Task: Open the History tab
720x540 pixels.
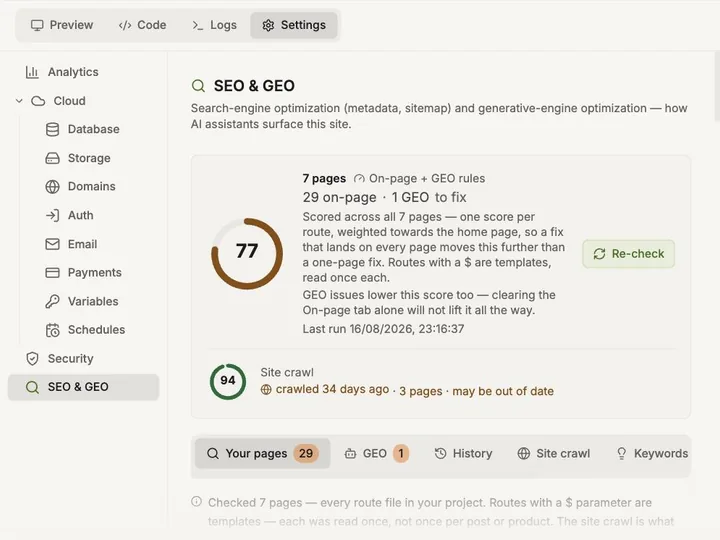Action: [463, 454]
